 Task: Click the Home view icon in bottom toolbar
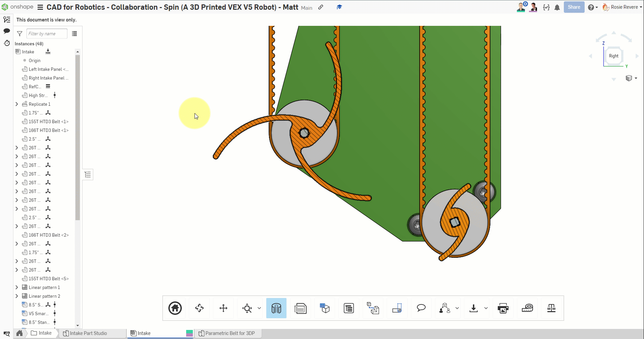click(175, 308)
